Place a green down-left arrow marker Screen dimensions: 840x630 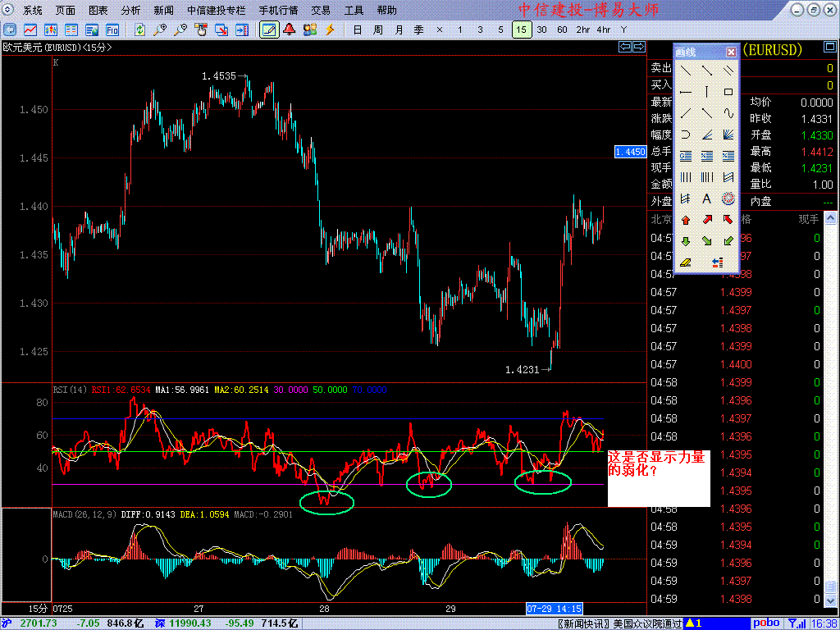tap(728, 241)
